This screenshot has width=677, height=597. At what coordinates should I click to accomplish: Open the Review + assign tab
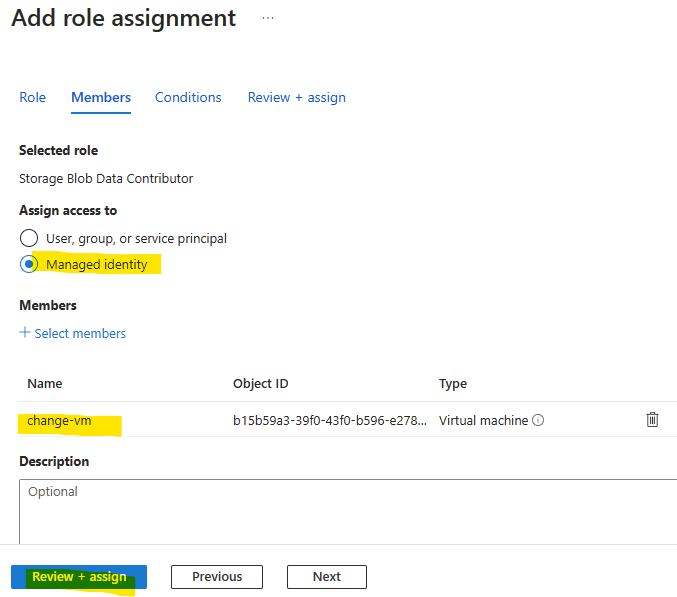click(x=297, y=98)
